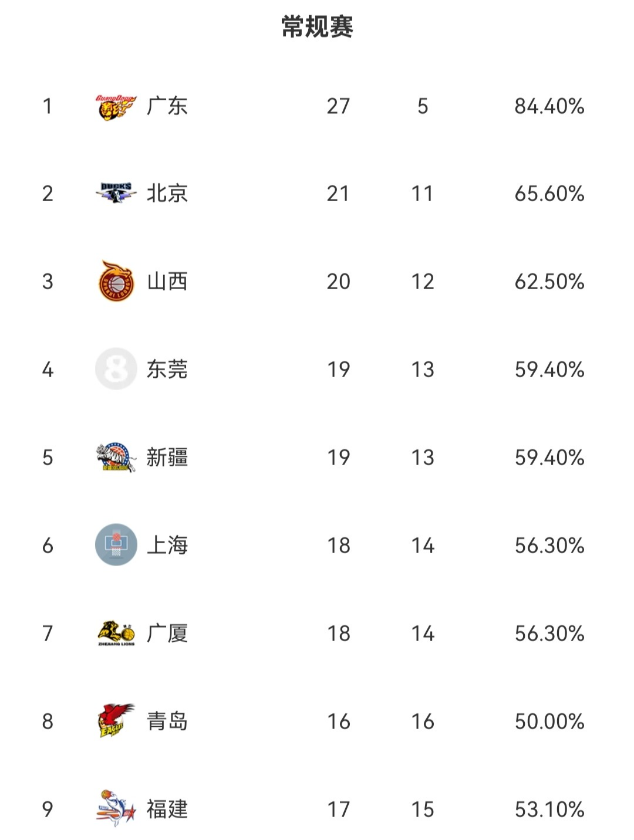The image size is (634, 840).
Task: Tap the 广厦 team name
Action: point(167,634)
